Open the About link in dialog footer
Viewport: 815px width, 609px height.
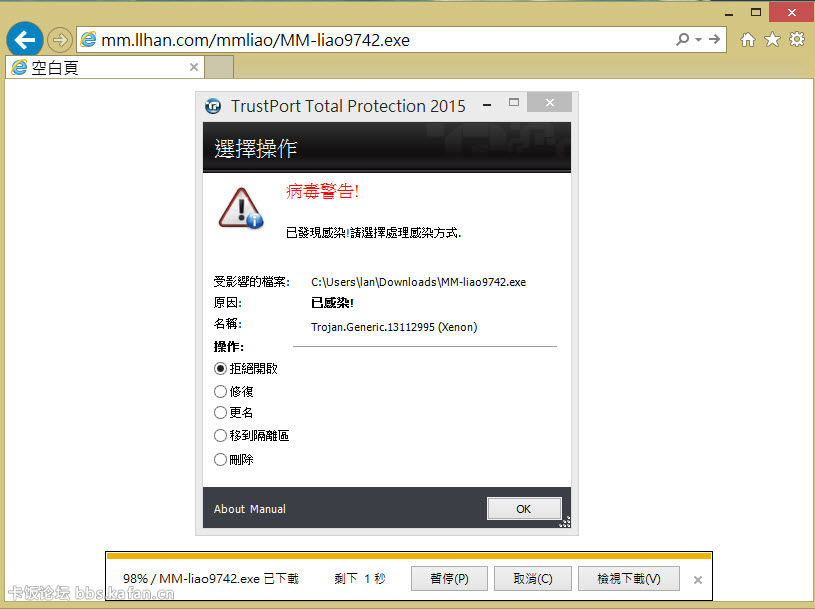point(229,509)
